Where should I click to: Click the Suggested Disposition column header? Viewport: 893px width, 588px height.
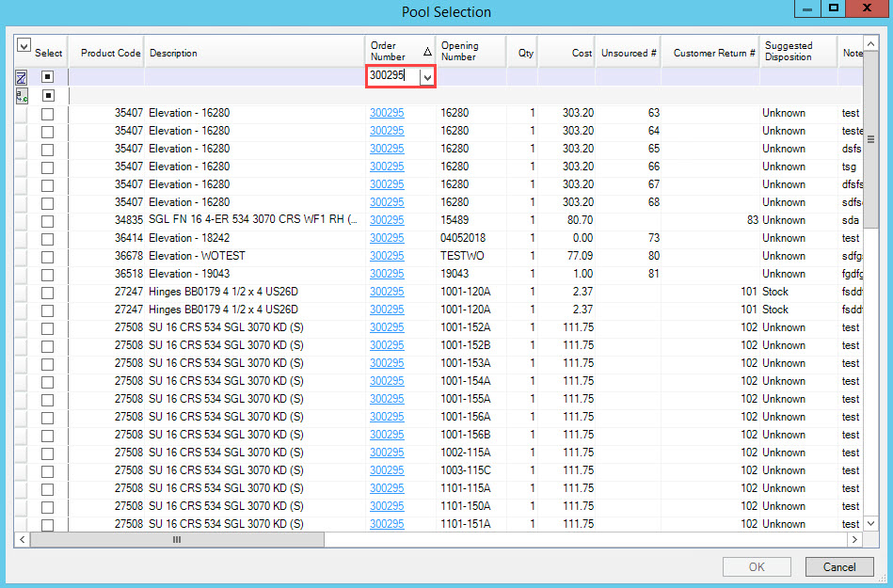pyautogui.click(x=799, y=51)
